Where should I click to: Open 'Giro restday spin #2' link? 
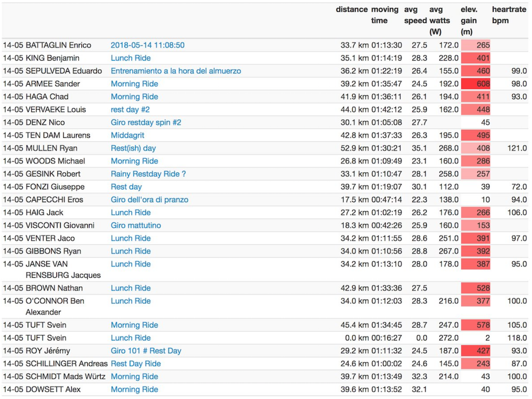click(x=146, y=122)
